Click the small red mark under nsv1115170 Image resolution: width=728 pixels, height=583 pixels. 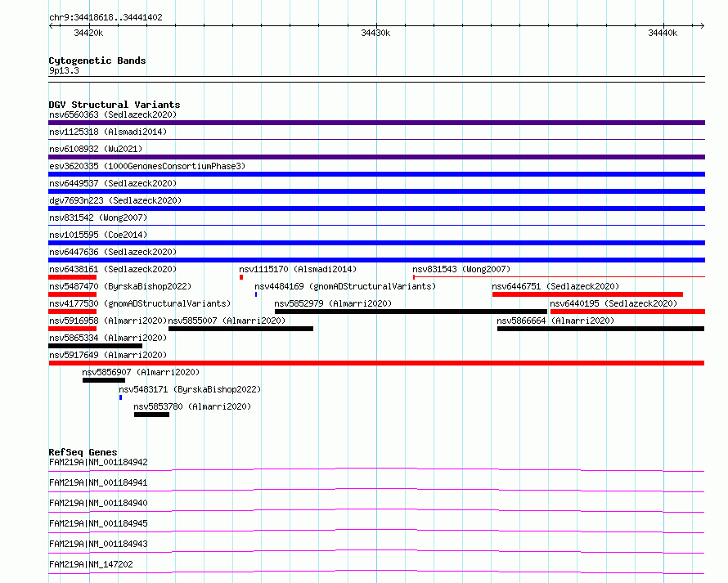(x=241, y=277)
